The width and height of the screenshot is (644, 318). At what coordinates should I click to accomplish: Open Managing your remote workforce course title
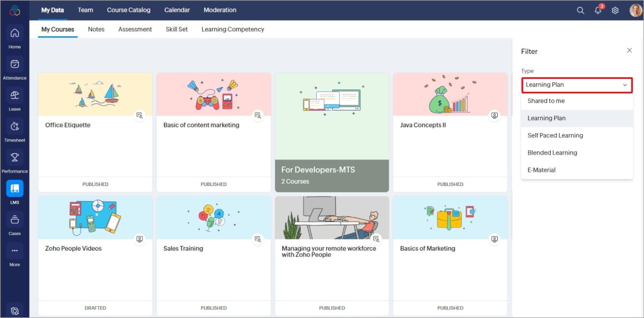click(329, 252)
